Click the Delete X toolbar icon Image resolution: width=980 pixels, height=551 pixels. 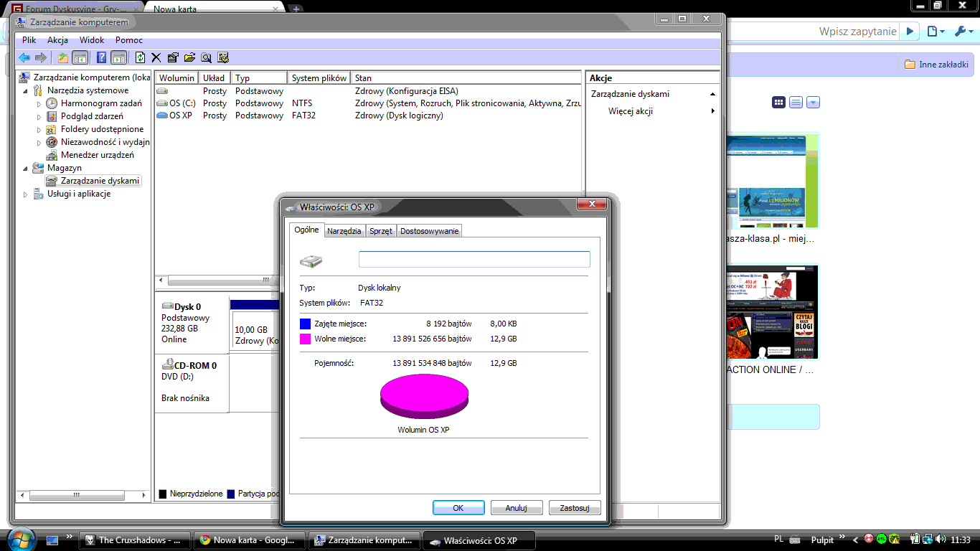(x=156, y=58)
